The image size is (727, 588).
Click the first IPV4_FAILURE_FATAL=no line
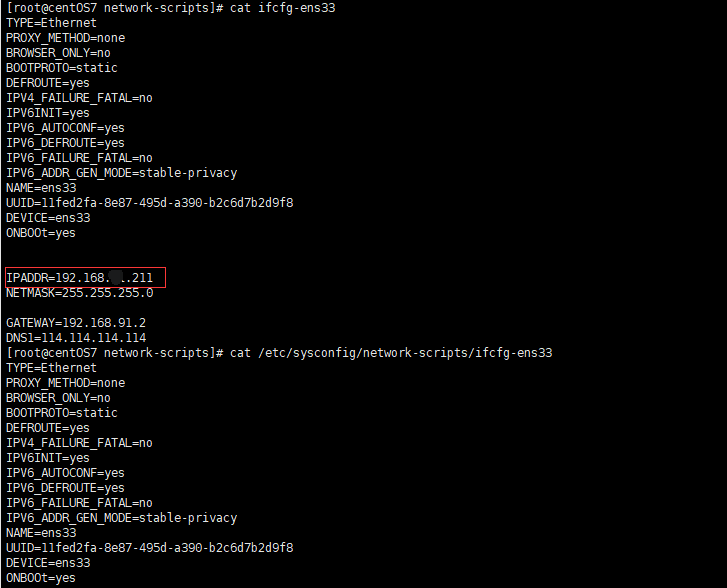[x=79, y=98]
